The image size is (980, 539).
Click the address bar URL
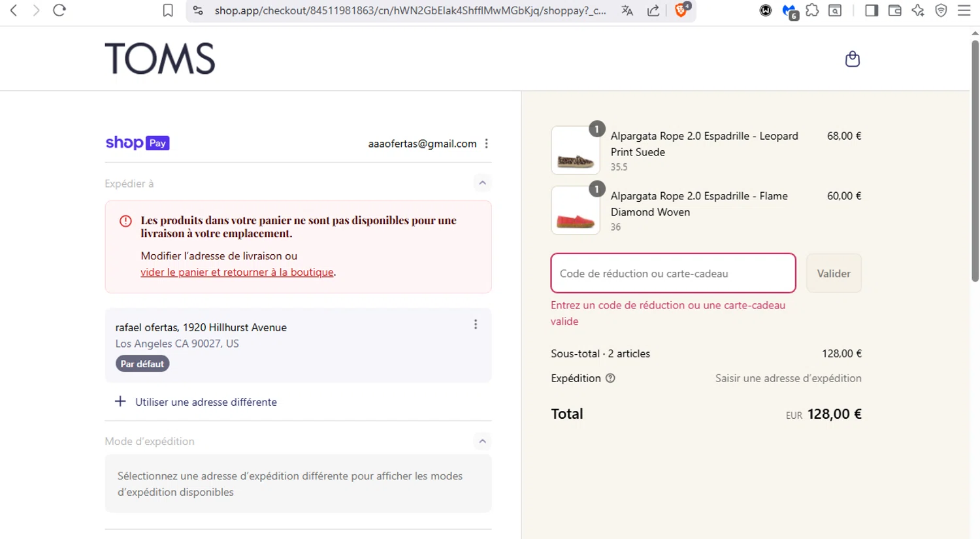point(410,10)
